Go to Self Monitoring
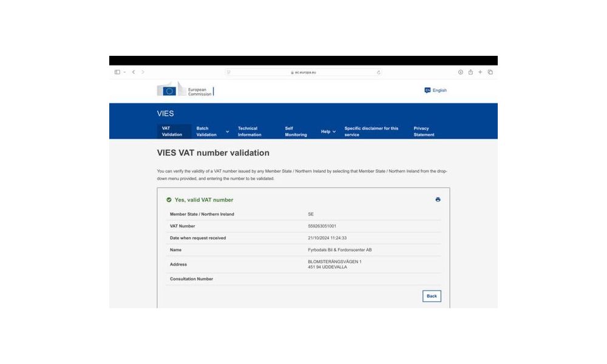Image resolution: width=607 pixels, height=364 pixels. coord(296,132)
